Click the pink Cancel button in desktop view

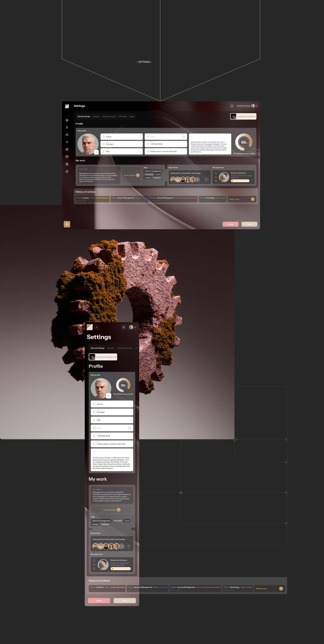(230, 224)
